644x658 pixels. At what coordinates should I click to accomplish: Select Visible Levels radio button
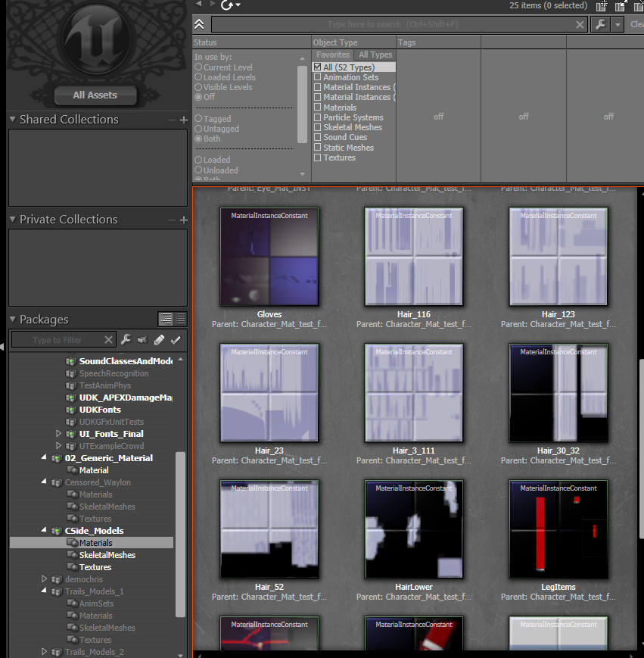[x=199, y=87]
